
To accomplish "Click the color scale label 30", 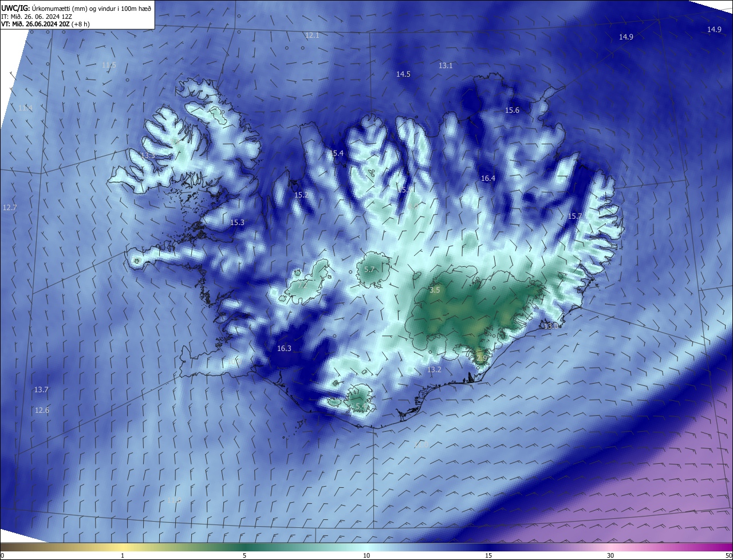I will tap(610, 555).
